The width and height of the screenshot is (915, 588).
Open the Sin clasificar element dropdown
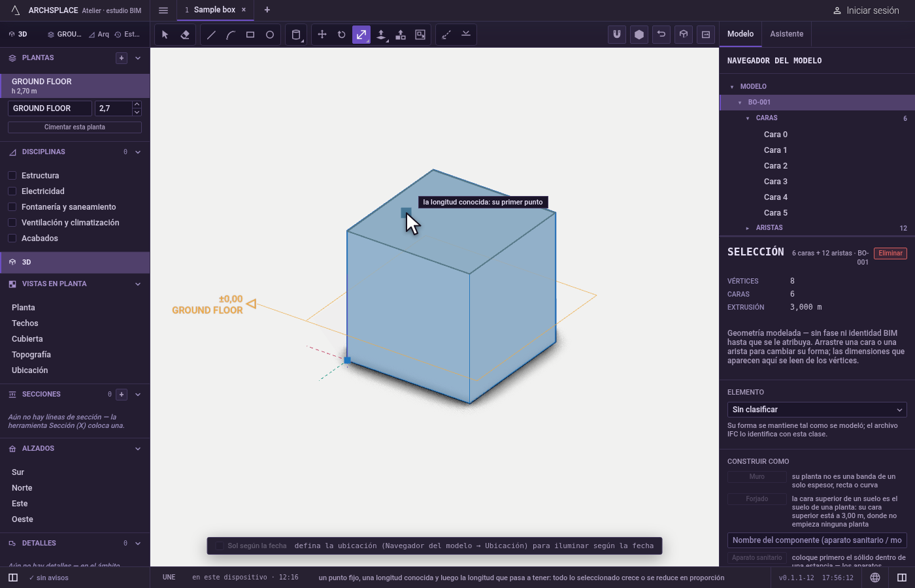[x=817, y=410]
